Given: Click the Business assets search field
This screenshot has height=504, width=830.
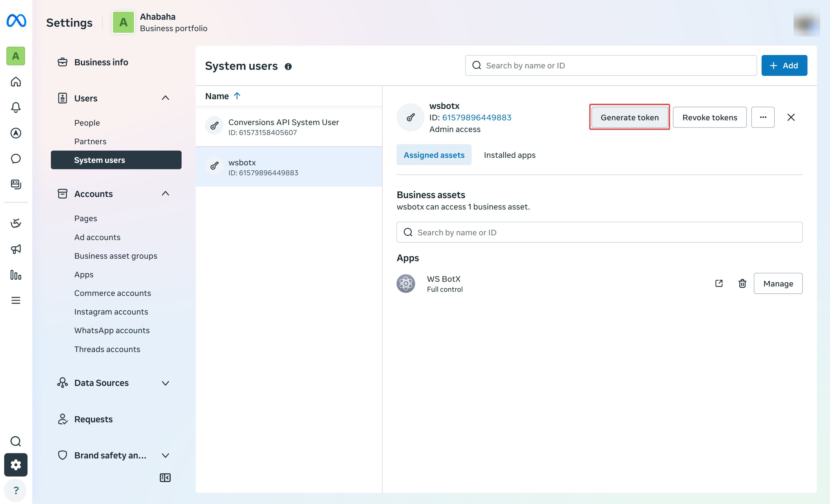Looking at the screenshot, I should point(599,232).
